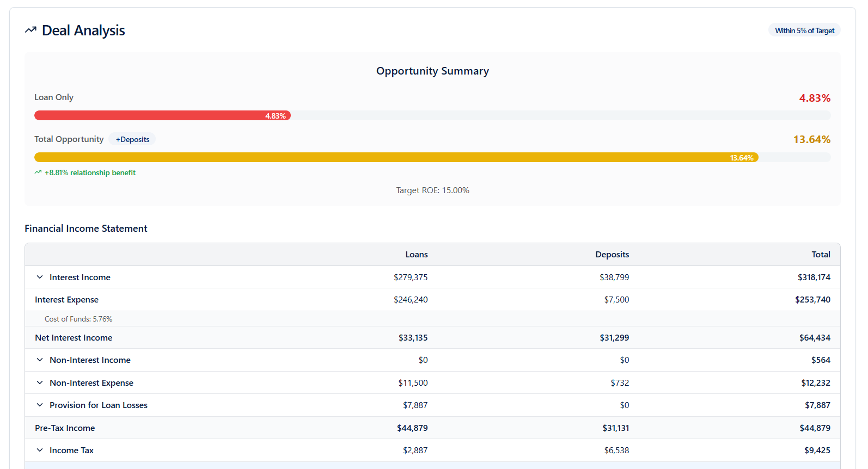Click the Interest Expense total $253,740
The width and height of the screenshot is (868, 469).
click(x=812, y=300)
